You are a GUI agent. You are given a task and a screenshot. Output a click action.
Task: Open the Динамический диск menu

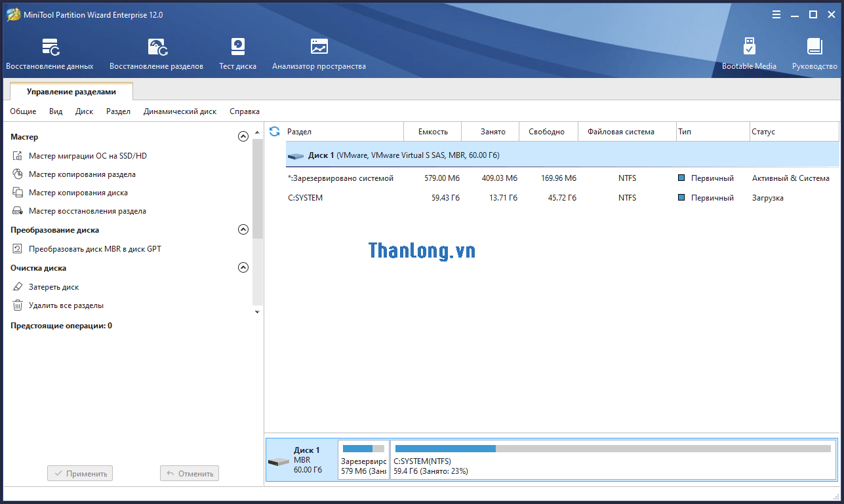coord(180,111)
